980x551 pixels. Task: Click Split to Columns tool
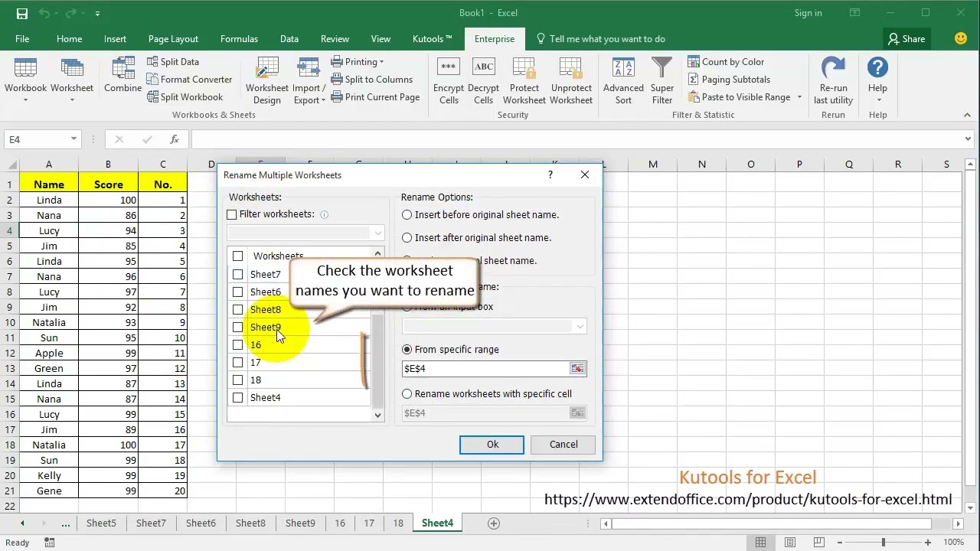pos(372,80)
